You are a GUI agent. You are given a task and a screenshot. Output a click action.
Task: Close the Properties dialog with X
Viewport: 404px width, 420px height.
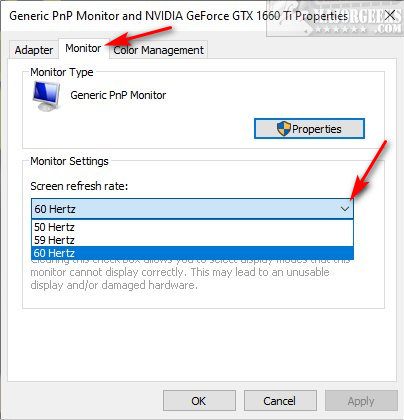coord(390,15)
